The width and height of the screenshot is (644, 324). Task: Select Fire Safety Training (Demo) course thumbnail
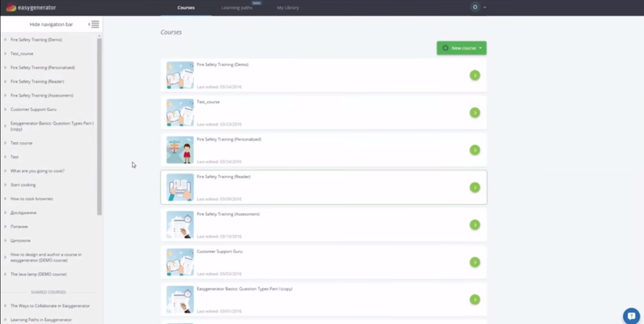click(180, 75)
